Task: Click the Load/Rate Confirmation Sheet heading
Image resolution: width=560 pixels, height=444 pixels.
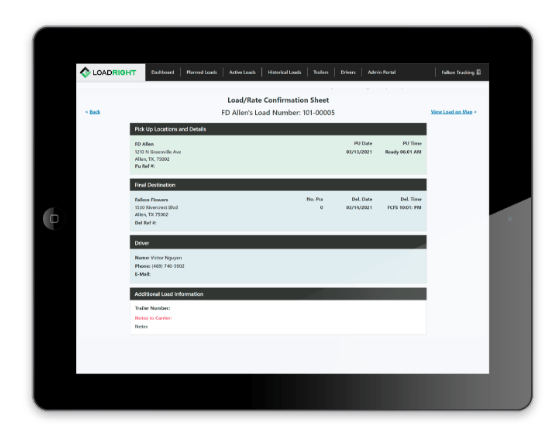Action: tap(278, 100)
